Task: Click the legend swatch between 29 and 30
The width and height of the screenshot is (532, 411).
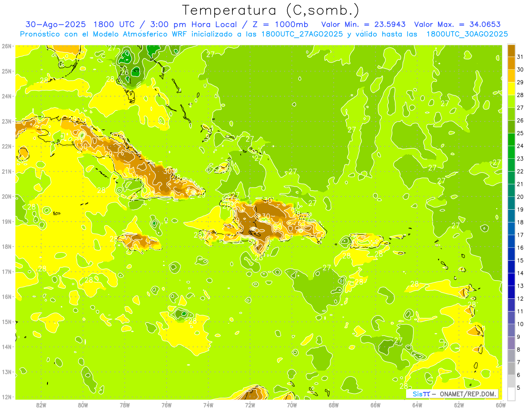Action: tap(511, 76)
